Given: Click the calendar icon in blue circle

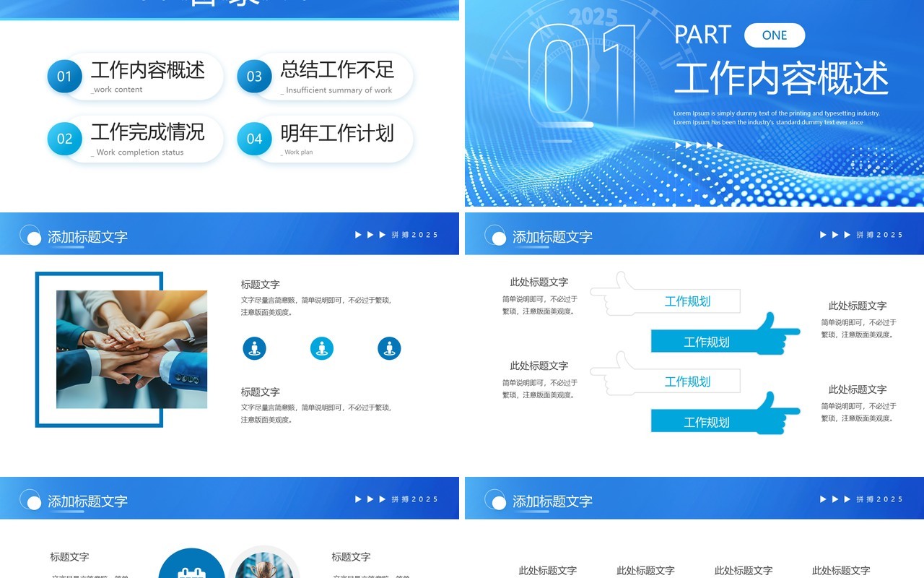Looking at the screenshot, I should [x=191, y=572].
